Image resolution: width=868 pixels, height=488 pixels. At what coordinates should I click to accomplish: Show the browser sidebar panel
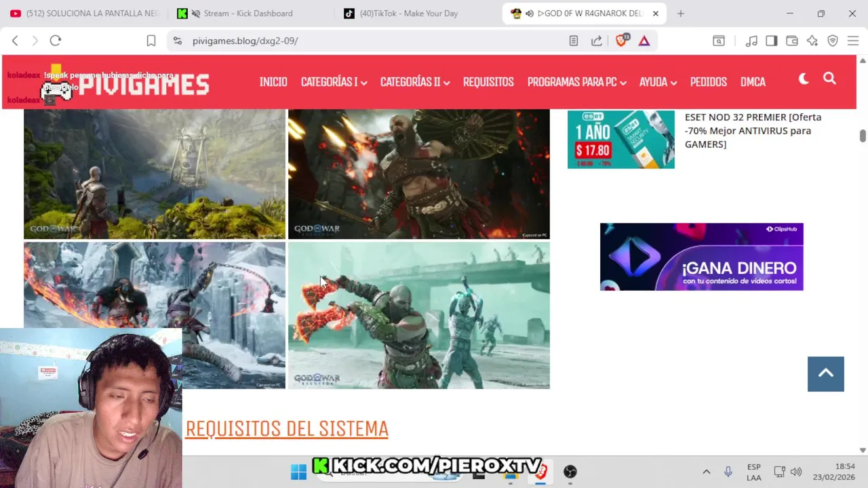click(x=772, y=41)
